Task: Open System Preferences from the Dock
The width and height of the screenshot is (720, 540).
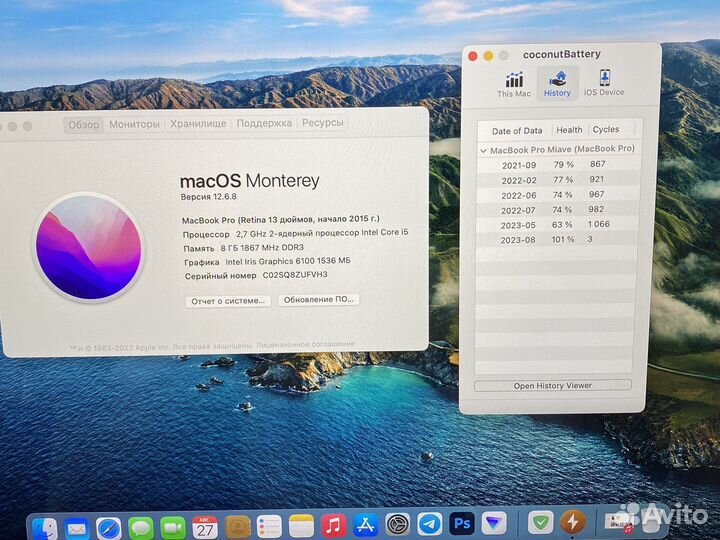Action: [x=398, y=524]
